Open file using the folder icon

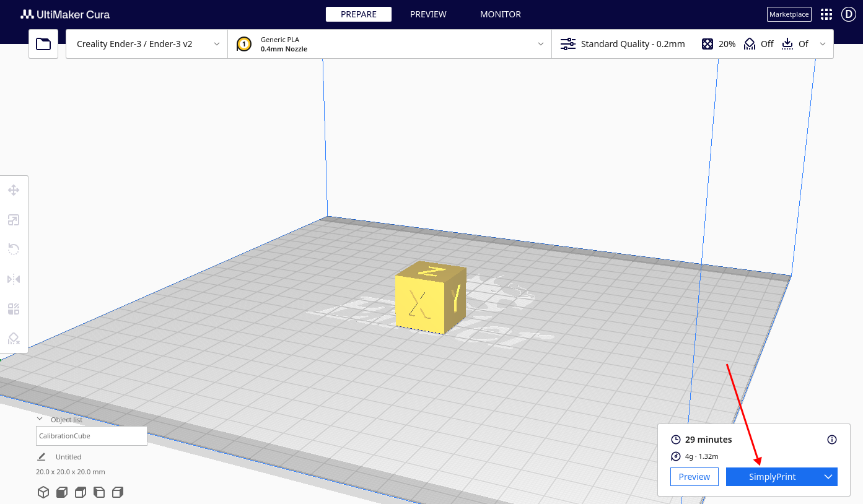43,44
